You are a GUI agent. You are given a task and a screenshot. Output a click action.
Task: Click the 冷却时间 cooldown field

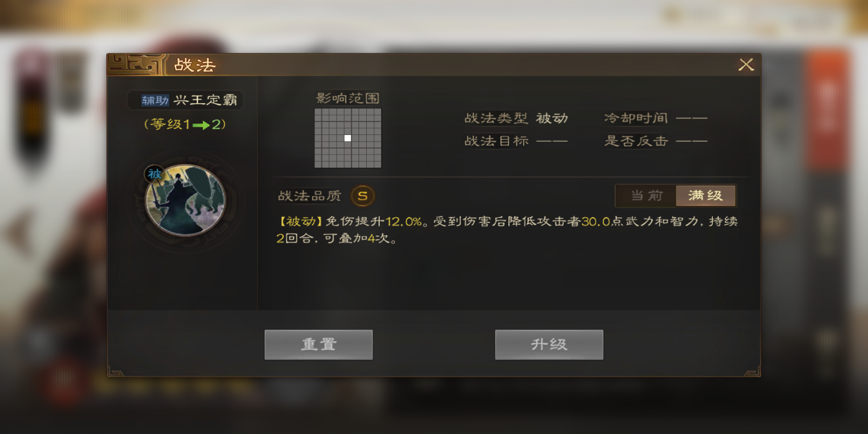point(656,118)
